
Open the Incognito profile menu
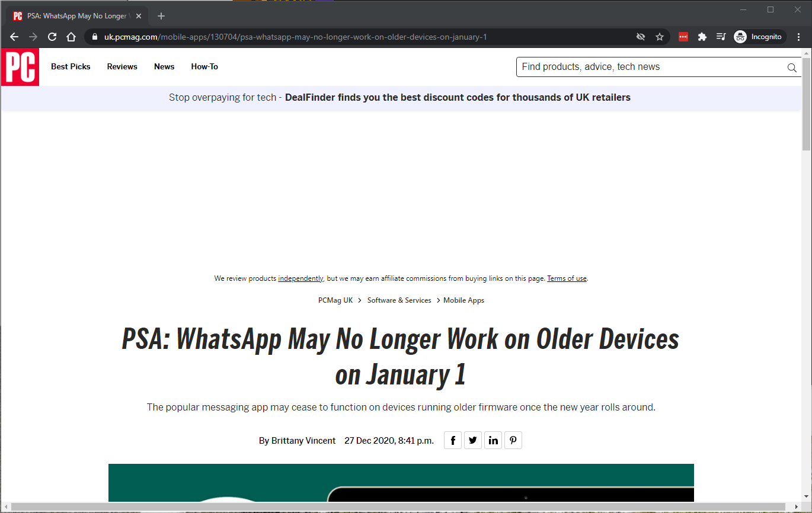coord(760,37)
